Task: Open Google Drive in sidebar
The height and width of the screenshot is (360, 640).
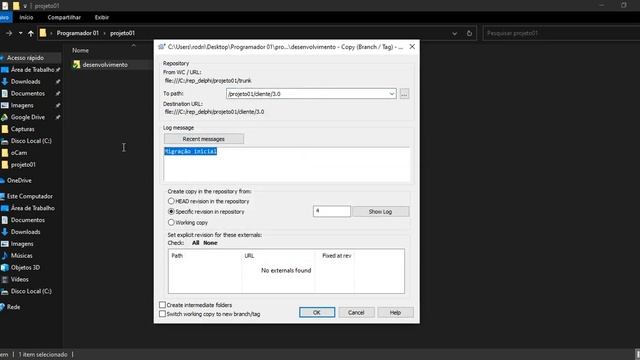Action: (28, 117)
